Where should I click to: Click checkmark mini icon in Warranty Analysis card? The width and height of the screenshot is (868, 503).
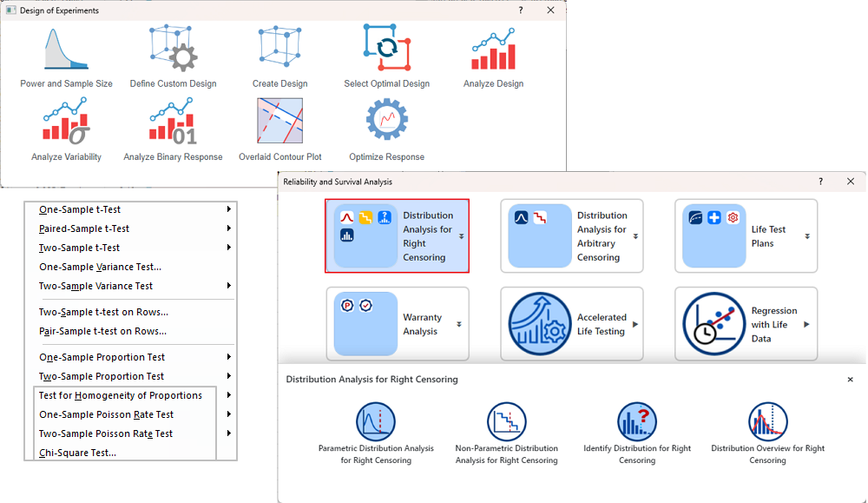pyautogui.click(x=366, y=305)
